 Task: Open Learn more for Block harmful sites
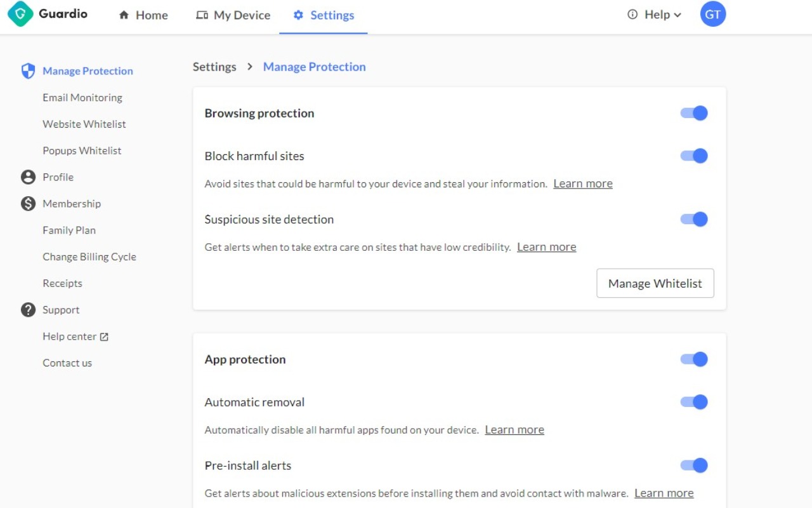582,184
